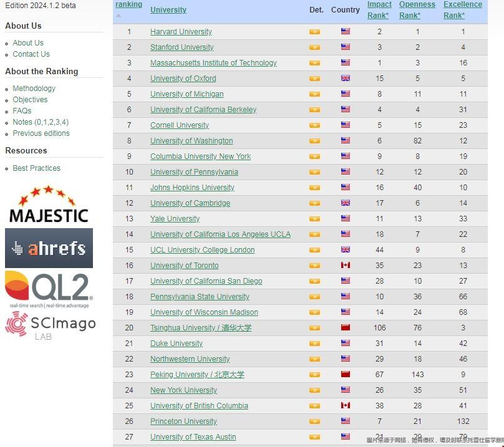Open the detail icon in Tsinghua University row
Screen dimensions: 504x447
coord(314,328)
